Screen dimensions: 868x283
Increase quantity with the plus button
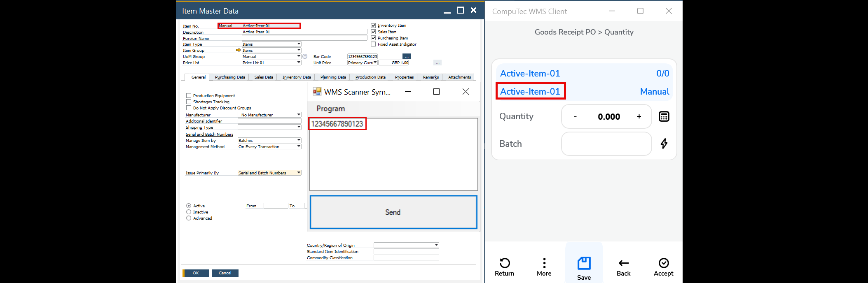[x=639, y=117]
